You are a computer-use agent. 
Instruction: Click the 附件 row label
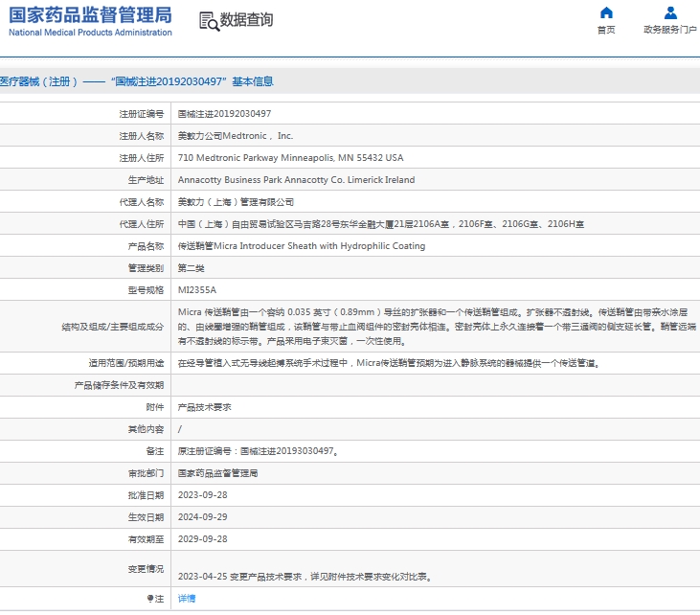pos(155,407)
